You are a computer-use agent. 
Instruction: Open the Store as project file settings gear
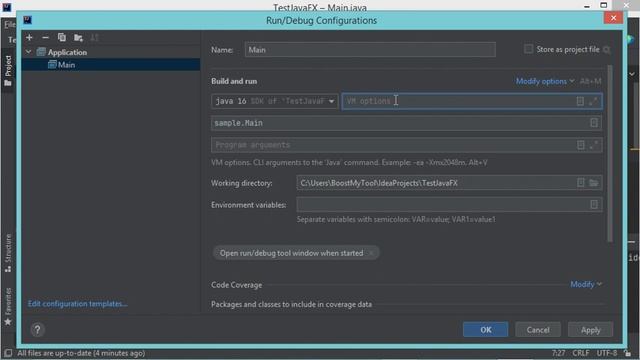click(607, 50)
